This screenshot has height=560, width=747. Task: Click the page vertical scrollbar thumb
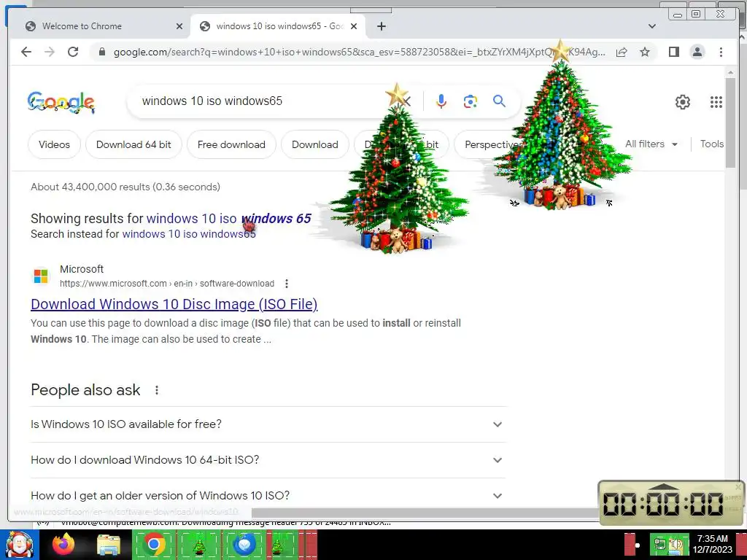pyautogui.click(x=730, y=122)
